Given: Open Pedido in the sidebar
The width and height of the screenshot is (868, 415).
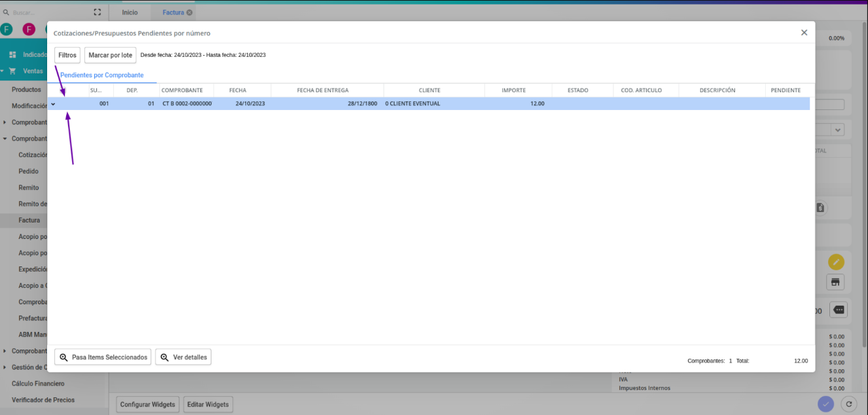Looking at the screenshot, I should (x=28, y=171).
